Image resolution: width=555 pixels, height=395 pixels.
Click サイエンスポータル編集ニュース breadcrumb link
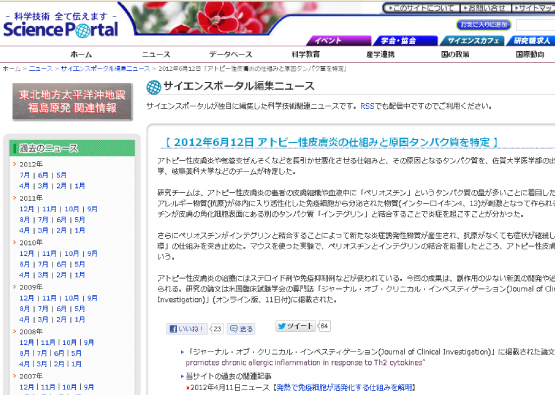coord(105,69)
